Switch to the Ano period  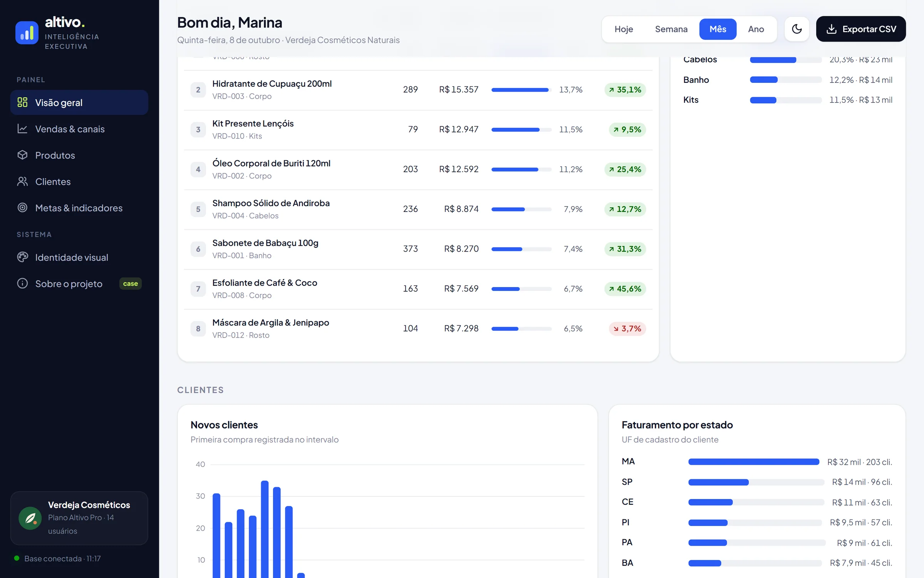tap(756, 29)
